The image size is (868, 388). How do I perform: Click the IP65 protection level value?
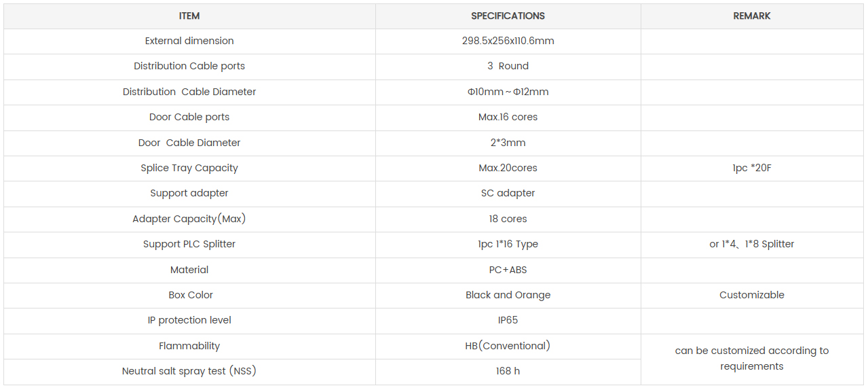[508, 320]
